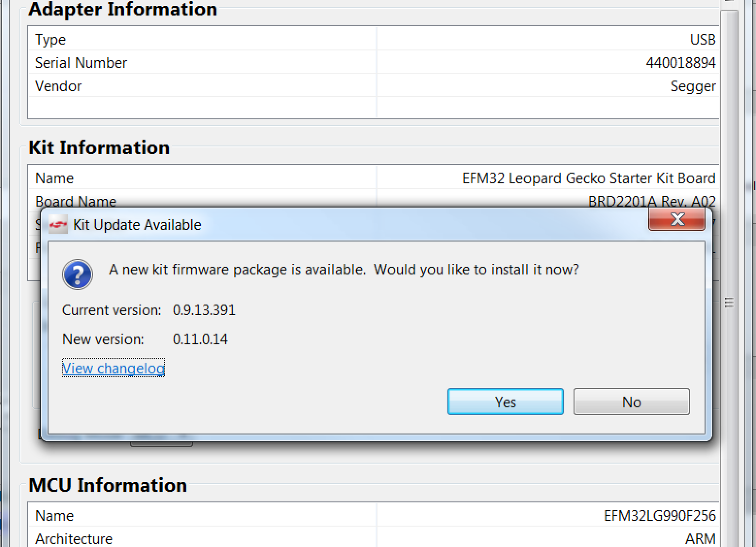This screenshot has width=756, height=547.
Task: Click the Board Name row label
Action: (x=76, y=201)
